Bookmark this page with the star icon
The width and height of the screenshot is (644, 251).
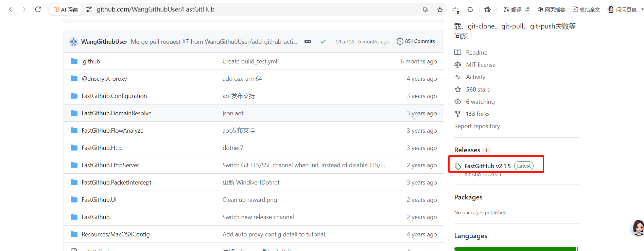[x=440, y=9]
